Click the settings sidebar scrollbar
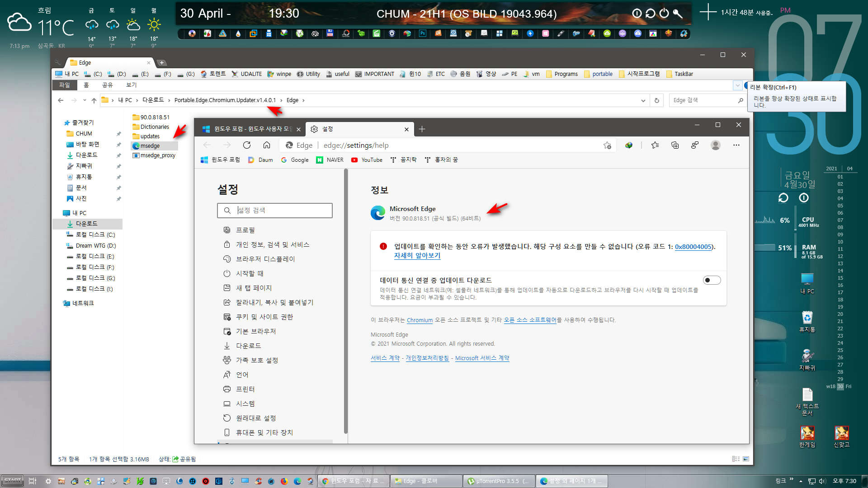Image resolution: width=868 pixels, height=488 pixels. (x=346, y=300)
